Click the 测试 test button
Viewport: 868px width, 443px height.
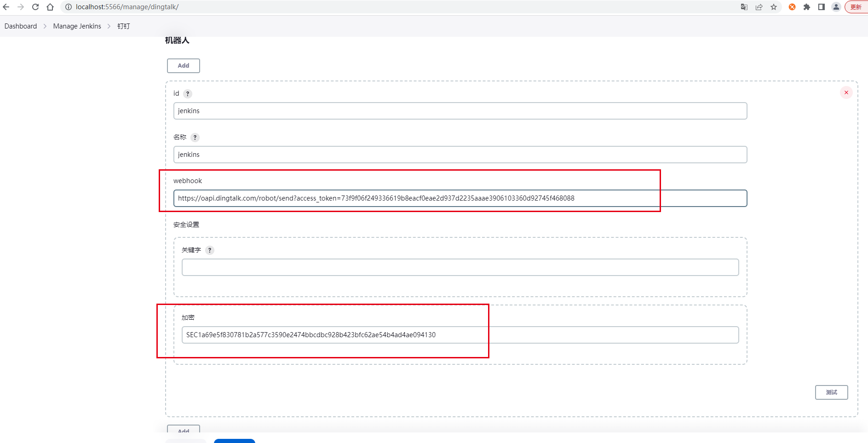click(832, 392)
